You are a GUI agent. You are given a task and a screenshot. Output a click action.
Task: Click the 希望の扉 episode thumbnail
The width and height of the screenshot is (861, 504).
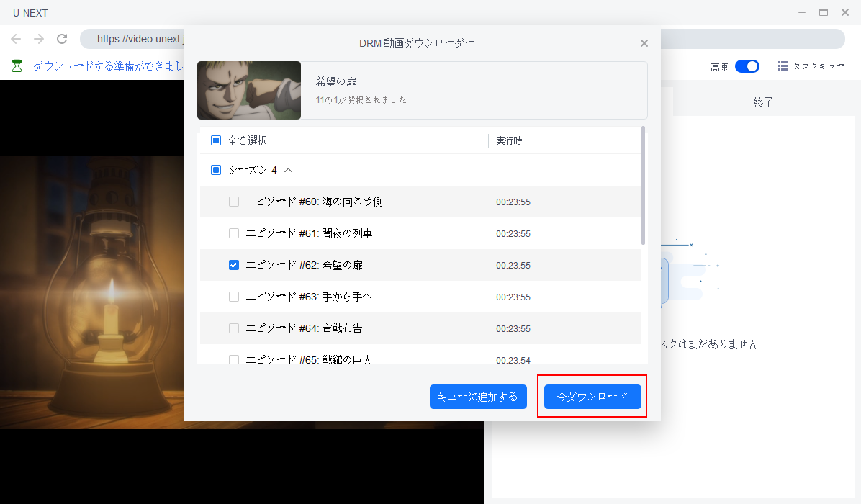pos(249,90)
